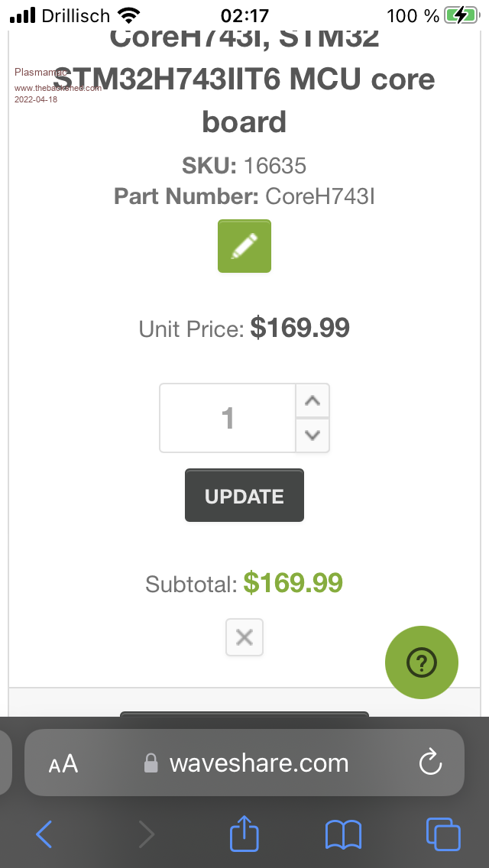This screenshot has width=489, height=868.
Task: Open the green help question mark button
Action: click(422, 663)
